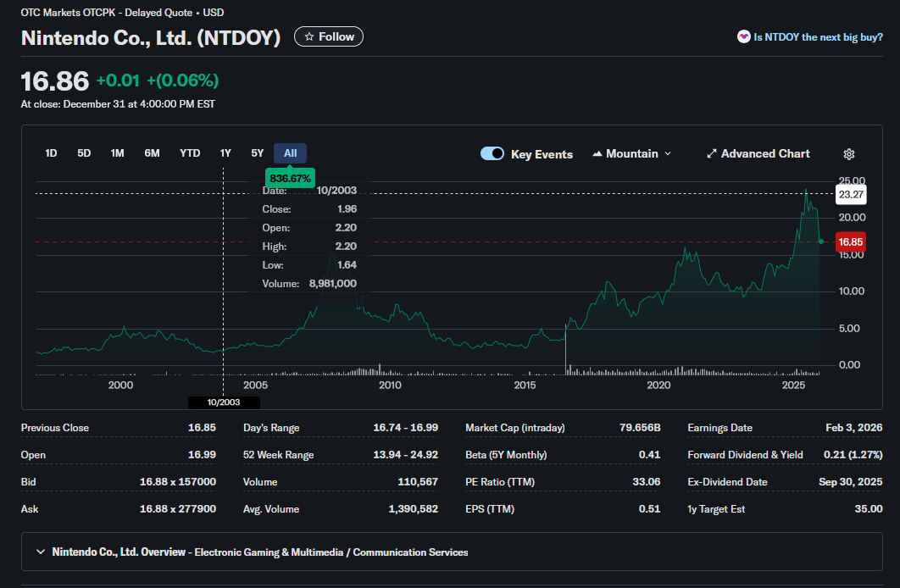This screenshot has height=588, width=900.
Task: Open chart settings gear icon
Action: click(x=849, y=153)
